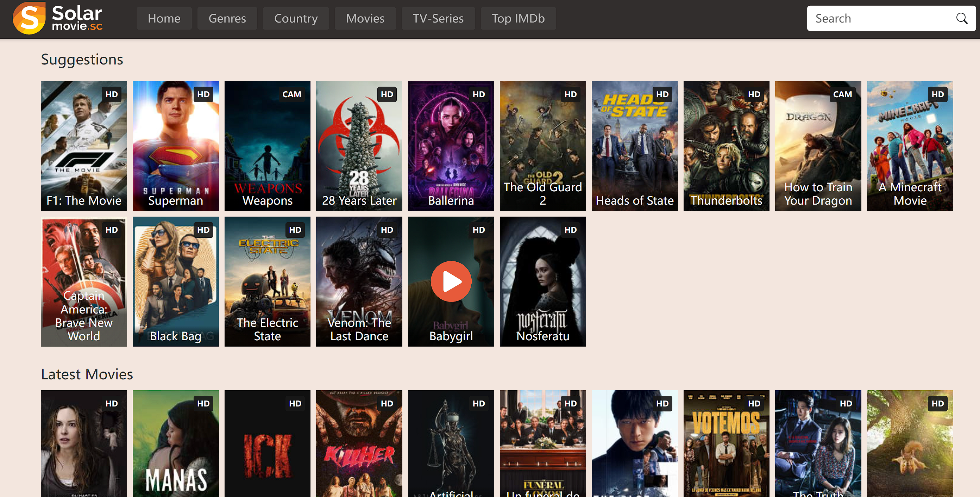Screen dimensions: 980x497
Task: Click CAM badge on Weapons poster
Action: tap(292, 94)
